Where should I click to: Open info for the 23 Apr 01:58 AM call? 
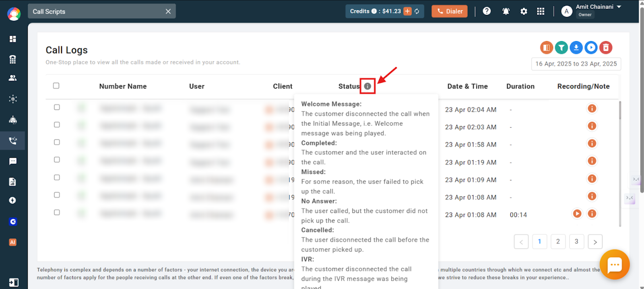pos(592,144)
